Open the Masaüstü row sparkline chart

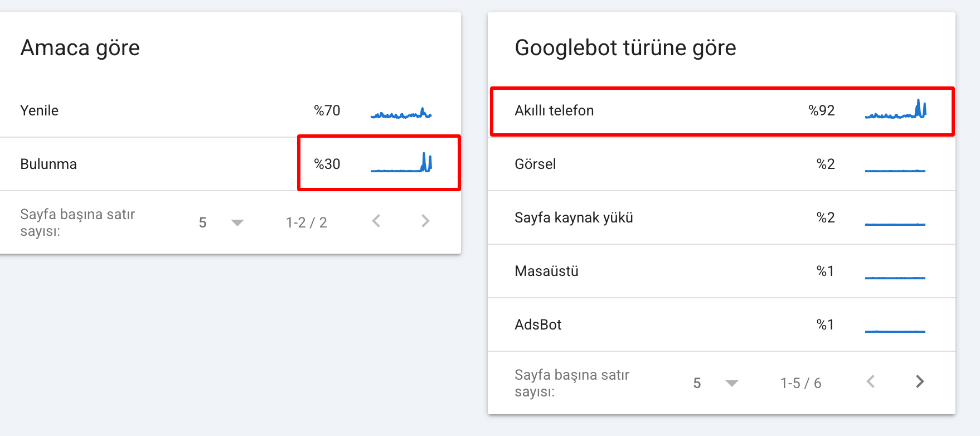(x=895, y=278)
